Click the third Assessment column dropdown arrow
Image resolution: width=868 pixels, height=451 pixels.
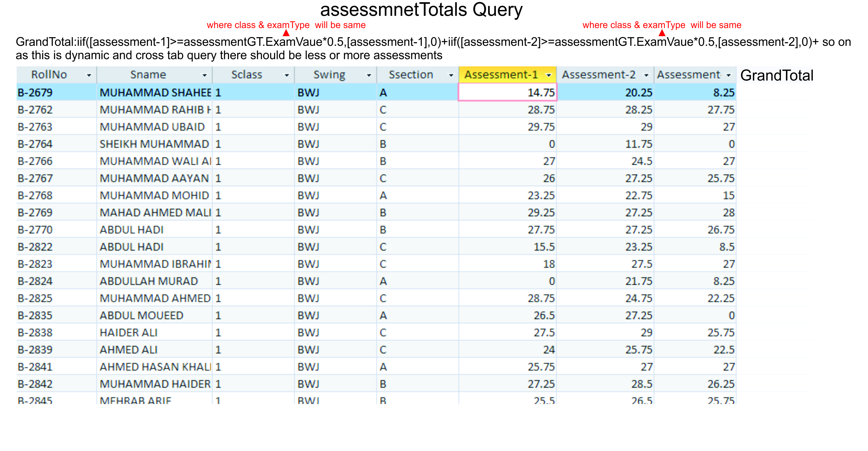coord(729,75)
